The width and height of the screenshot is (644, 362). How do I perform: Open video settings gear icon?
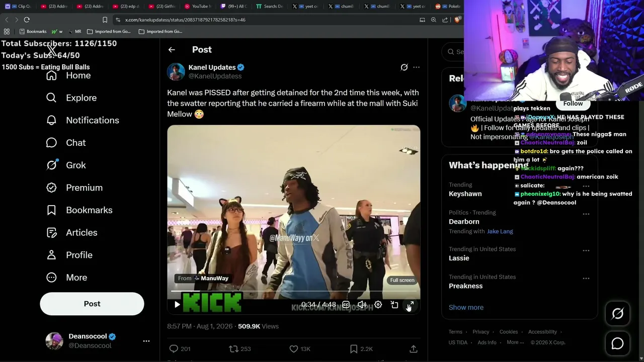coord(378,305)
